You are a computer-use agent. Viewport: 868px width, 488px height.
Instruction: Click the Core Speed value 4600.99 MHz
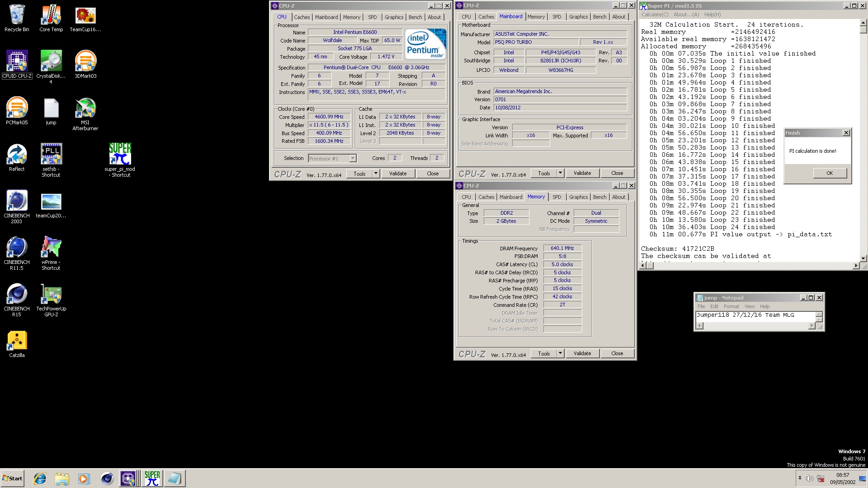pos(329,117)
